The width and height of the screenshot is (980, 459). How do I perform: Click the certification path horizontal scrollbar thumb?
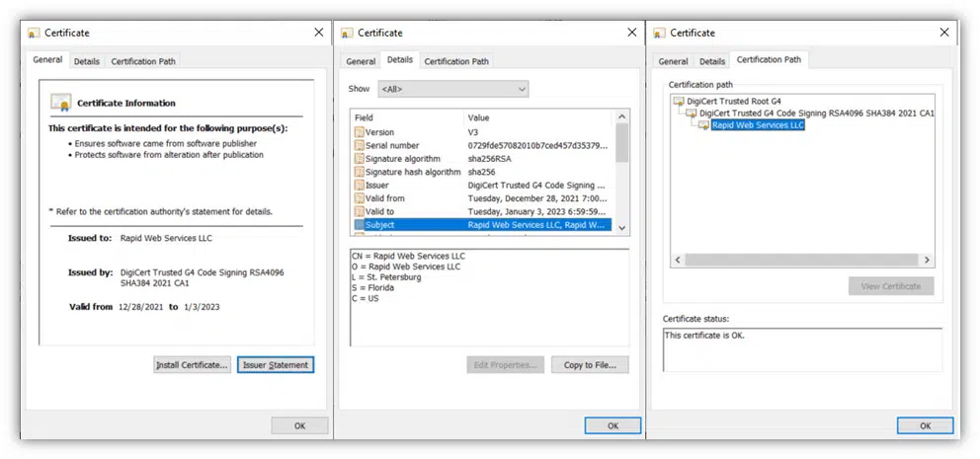[x=801, y=260]
